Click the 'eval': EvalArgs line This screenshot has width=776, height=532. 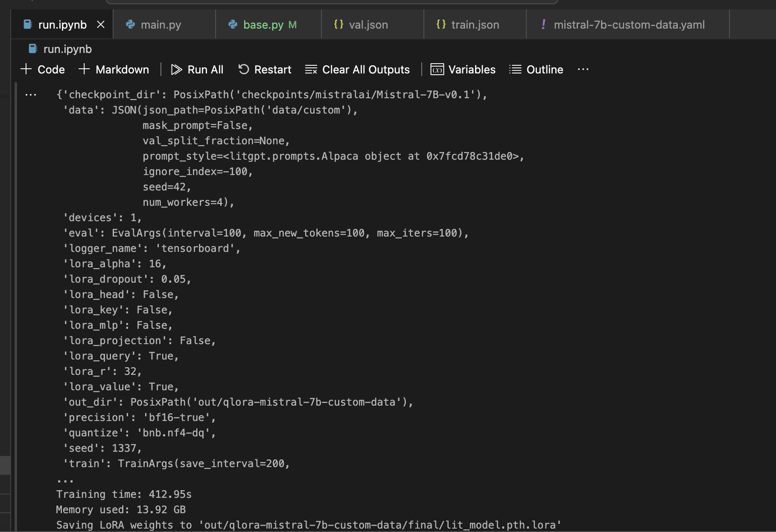tap(265, 233)
